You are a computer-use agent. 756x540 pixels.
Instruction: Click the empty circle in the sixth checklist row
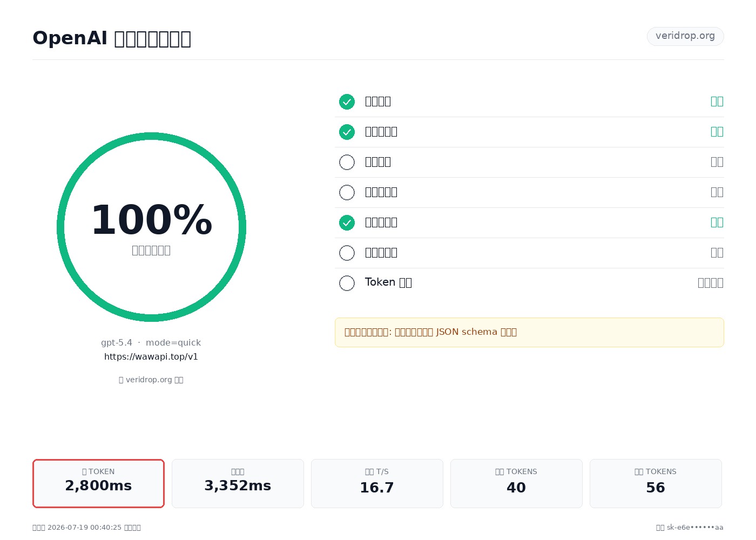347,253
